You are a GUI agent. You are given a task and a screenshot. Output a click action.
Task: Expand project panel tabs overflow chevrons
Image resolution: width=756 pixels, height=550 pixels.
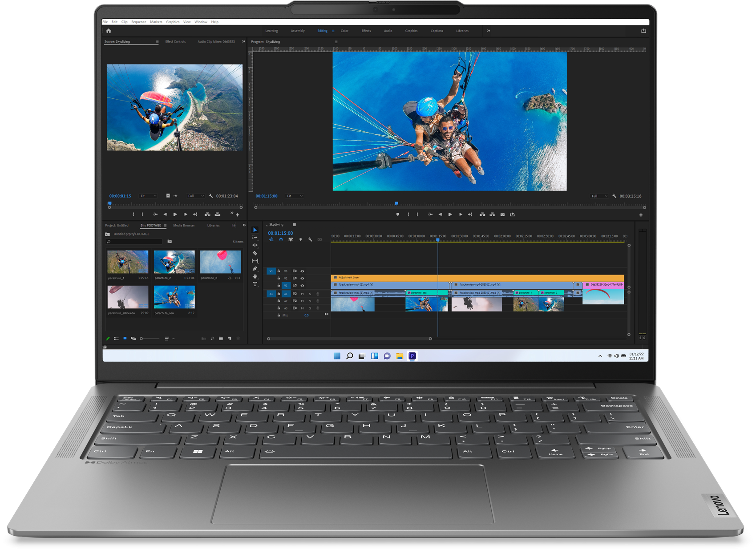pyautogui.click(x=244, y=225)
